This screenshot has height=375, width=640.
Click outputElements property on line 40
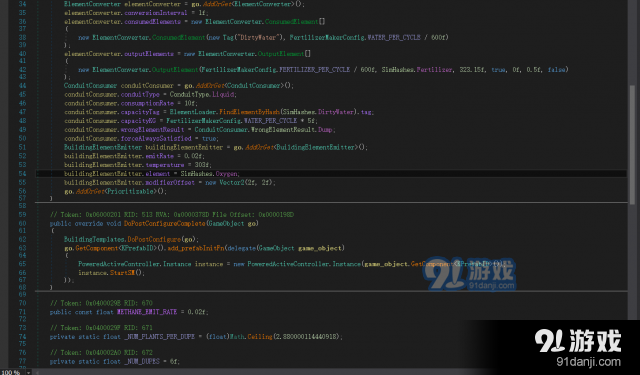(149, 54)
